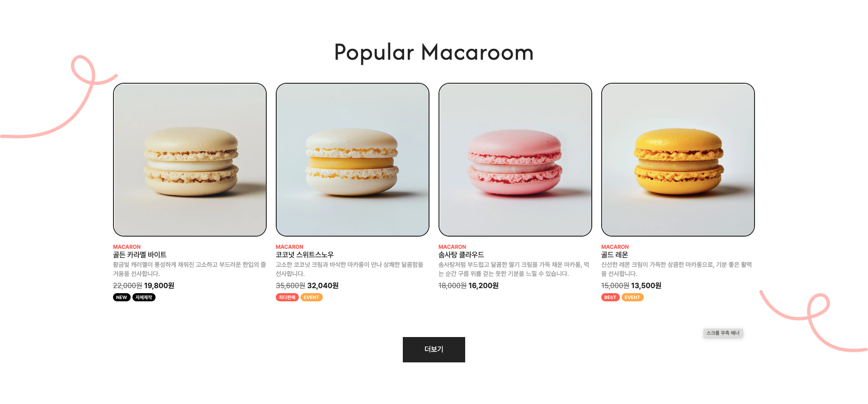Click the 32,040원 sale price

coord(323,285)
